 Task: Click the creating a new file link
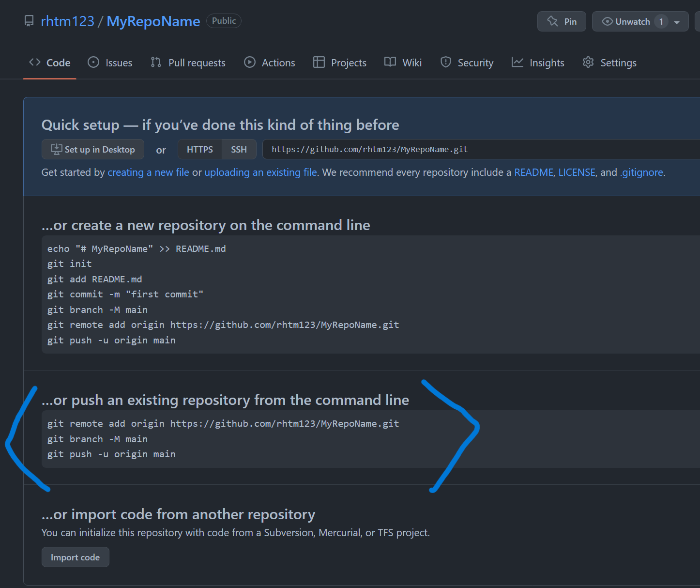point(148,172)
